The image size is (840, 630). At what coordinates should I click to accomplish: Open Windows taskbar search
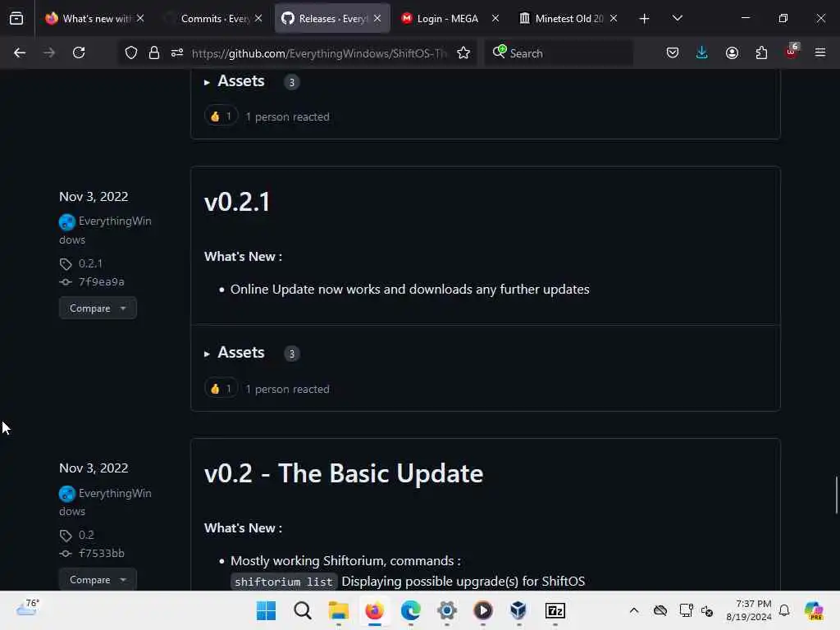tap(303, 610)
